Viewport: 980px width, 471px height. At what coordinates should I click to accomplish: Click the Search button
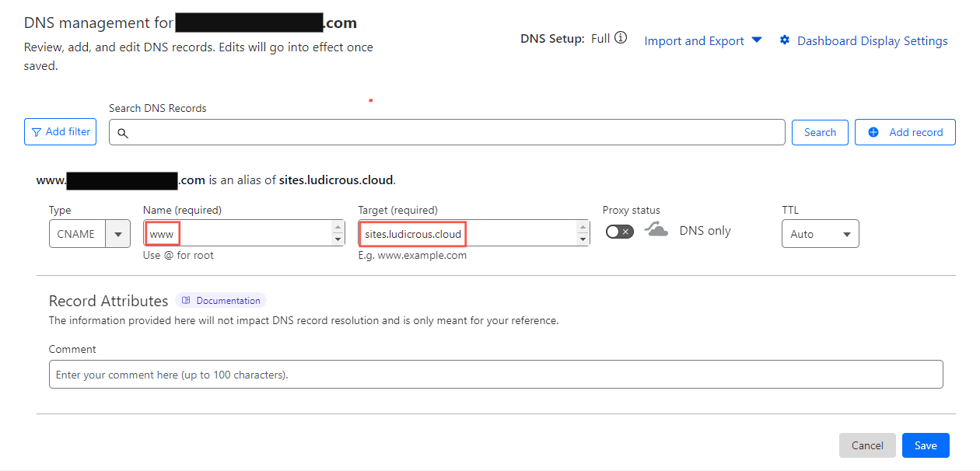[x=820, y=132]
